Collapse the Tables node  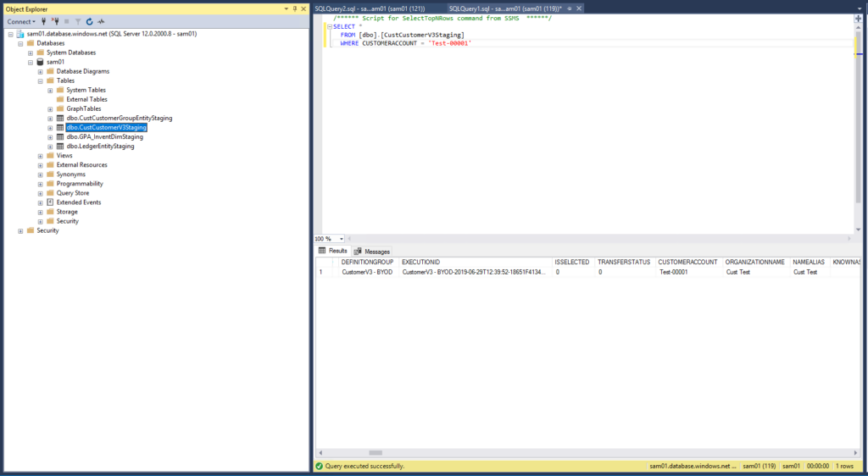pyautogui.click(x=41, y=81)
